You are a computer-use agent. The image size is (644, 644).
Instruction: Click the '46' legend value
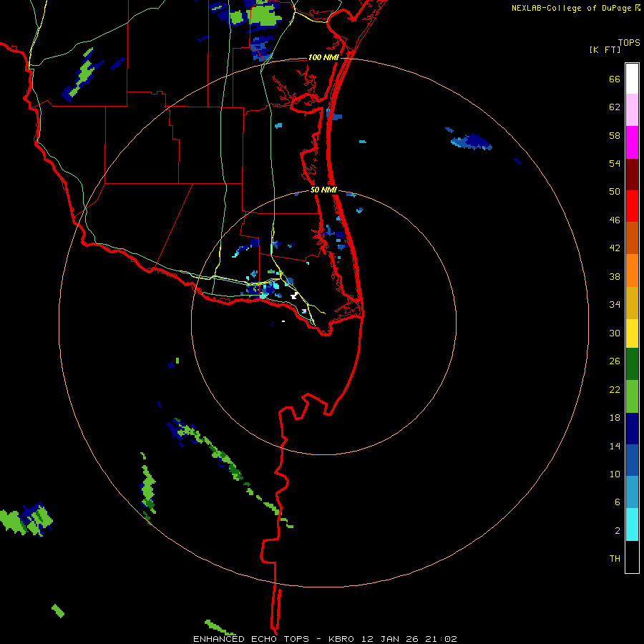pyautogui.click(x=615, y=220)
